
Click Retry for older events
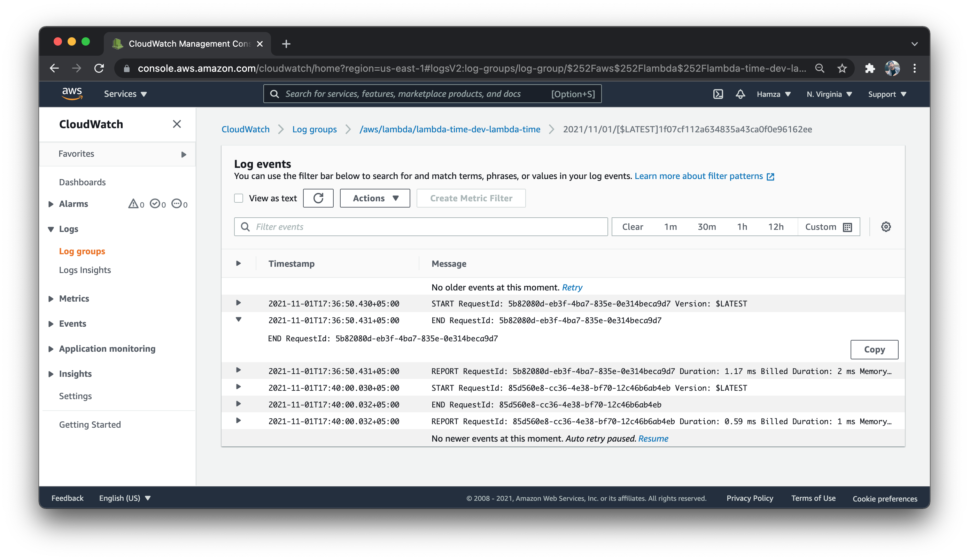tap(572, 288)
